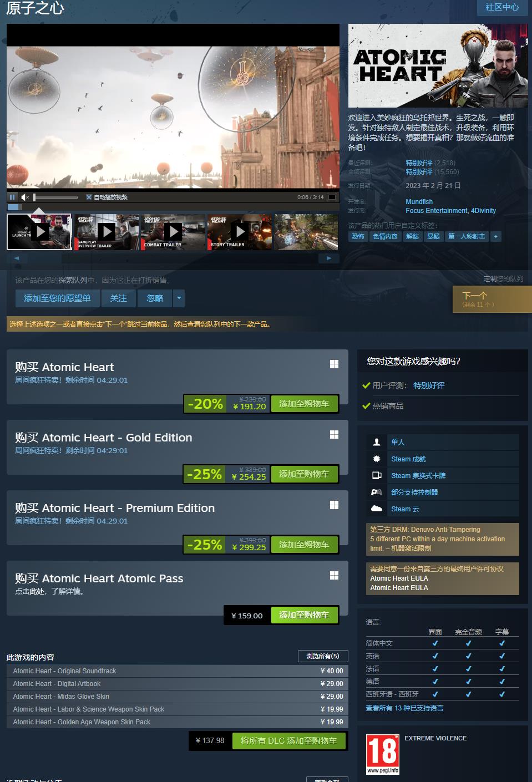Select the 恐怖 tag
Image resolution: width=532 pixels, height=782 pixels.
tap(358, 236)
